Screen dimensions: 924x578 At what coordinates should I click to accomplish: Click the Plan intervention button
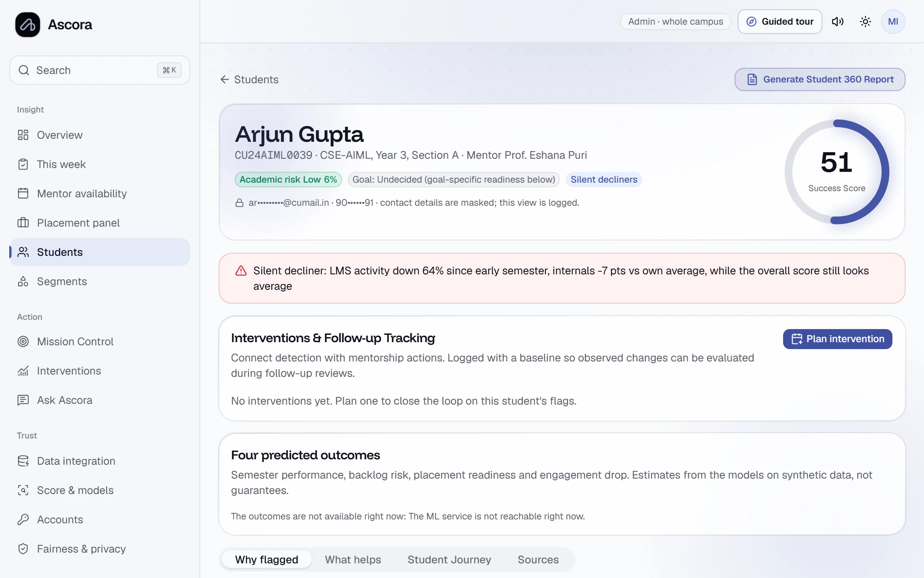click(x=837, y=339)
